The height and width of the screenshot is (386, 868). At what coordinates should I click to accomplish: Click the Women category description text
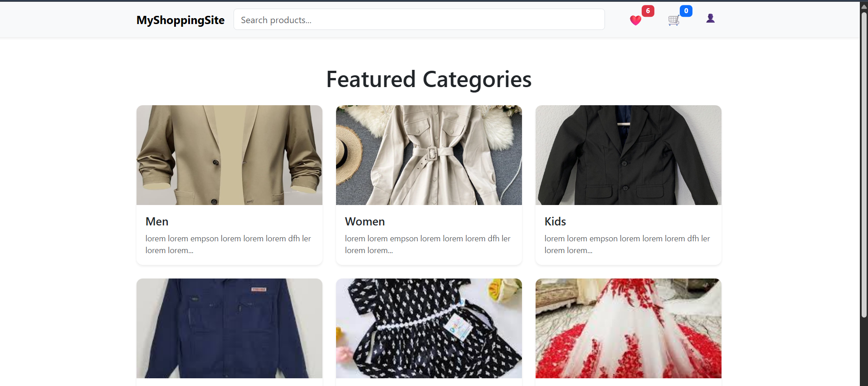(428, 244)
